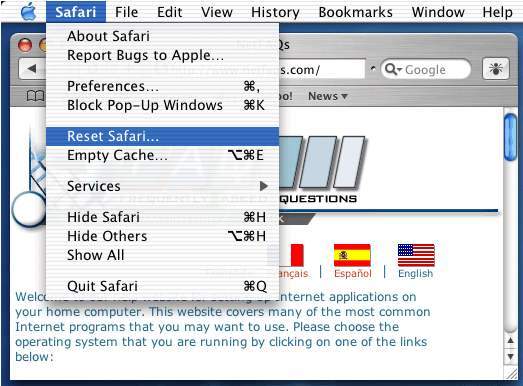Open the Services submenu arrow
Image resolution: width=523 pixels, height=386 pixels.
(x=264, y=186)
